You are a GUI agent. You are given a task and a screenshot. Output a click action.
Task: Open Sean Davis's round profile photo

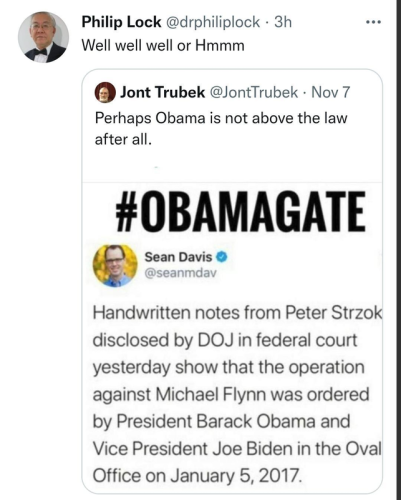click(x=115, y=266)
